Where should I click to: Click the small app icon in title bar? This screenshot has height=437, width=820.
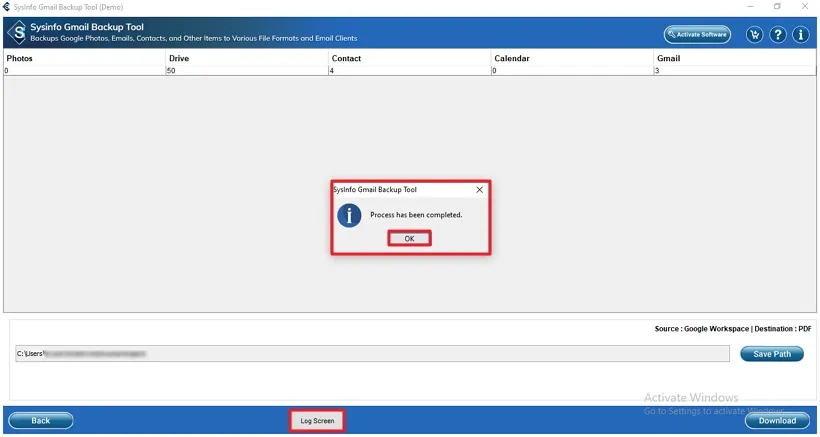6,7
